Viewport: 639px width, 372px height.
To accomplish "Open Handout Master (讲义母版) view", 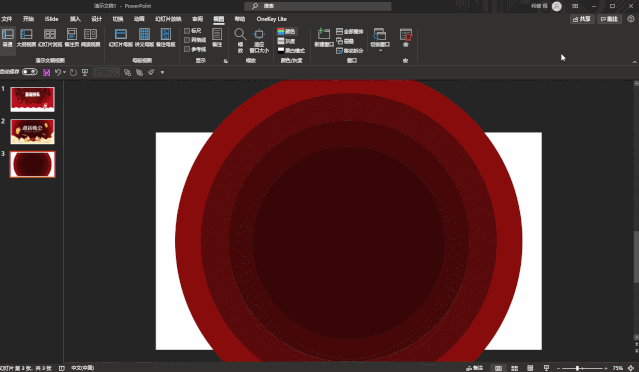I will [144, 37].
